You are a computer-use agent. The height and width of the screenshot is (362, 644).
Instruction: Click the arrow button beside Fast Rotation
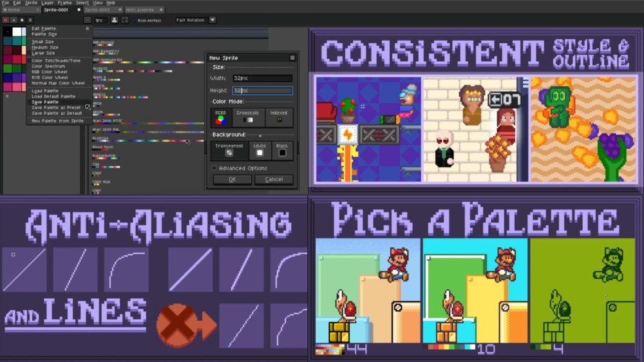coord(213,20)
